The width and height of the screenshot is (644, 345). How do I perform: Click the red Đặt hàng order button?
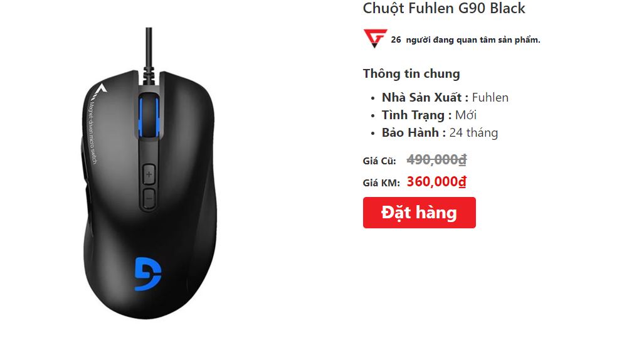point(420,213)
